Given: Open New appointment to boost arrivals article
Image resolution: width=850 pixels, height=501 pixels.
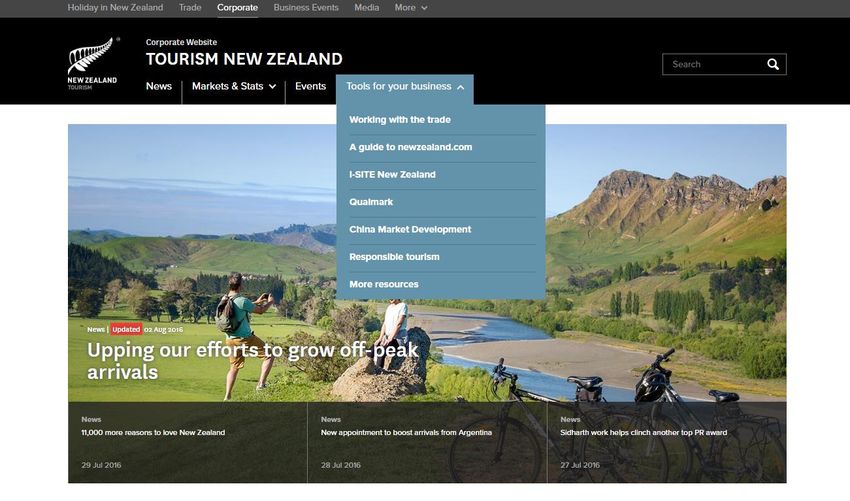Looking at the screenshot, I should coord(406,433).
